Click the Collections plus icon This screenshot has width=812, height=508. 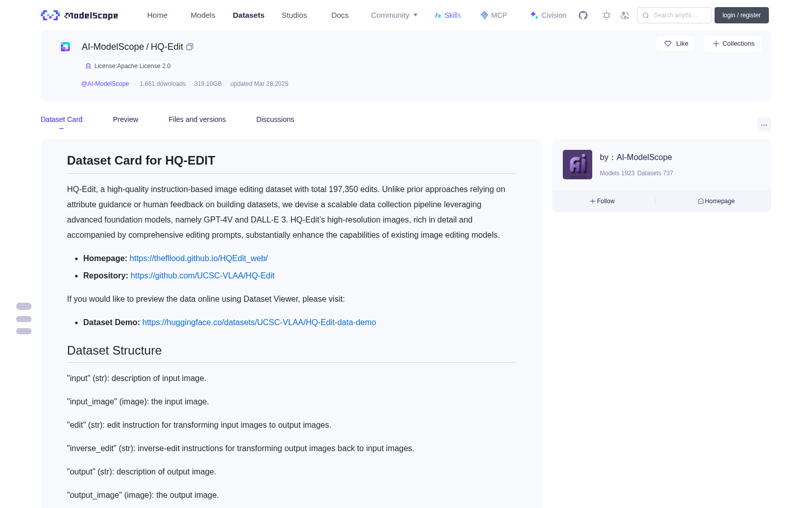716,44
